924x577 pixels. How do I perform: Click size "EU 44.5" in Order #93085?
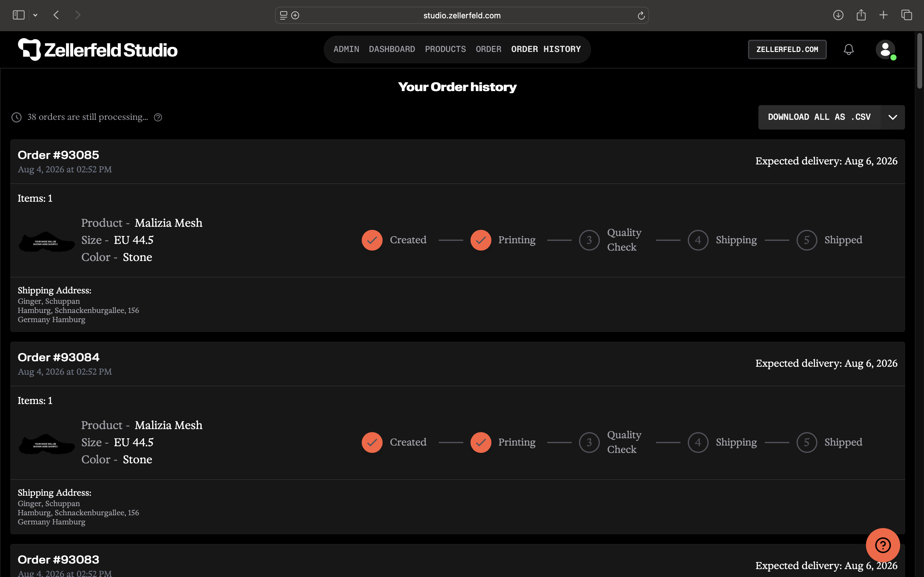tap(134, 240)
